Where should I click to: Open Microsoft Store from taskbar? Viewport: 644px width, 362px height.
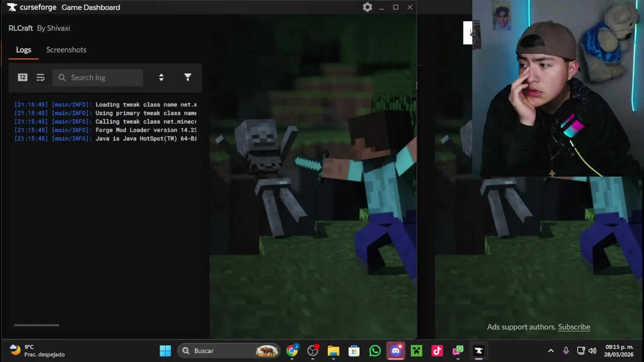[x=354, y=351]
